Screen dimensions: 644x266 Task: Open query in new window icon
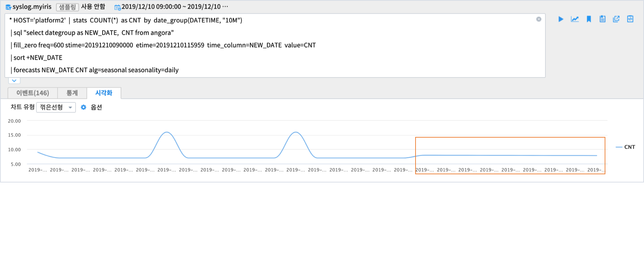(616, 19)
